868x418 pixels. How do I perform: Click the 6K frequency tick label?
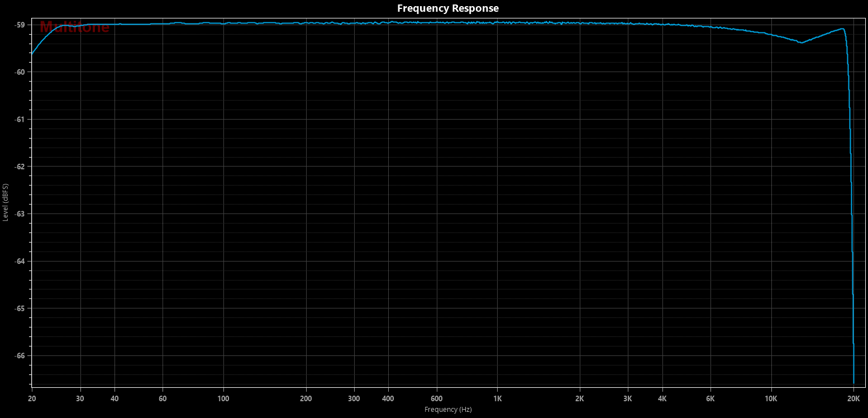(710, 398)
